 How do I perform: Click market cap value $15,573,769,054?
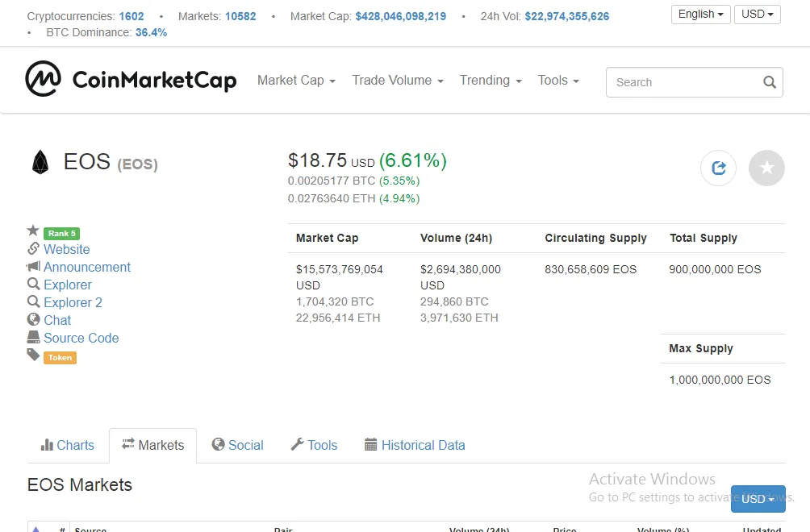(340, 269)
